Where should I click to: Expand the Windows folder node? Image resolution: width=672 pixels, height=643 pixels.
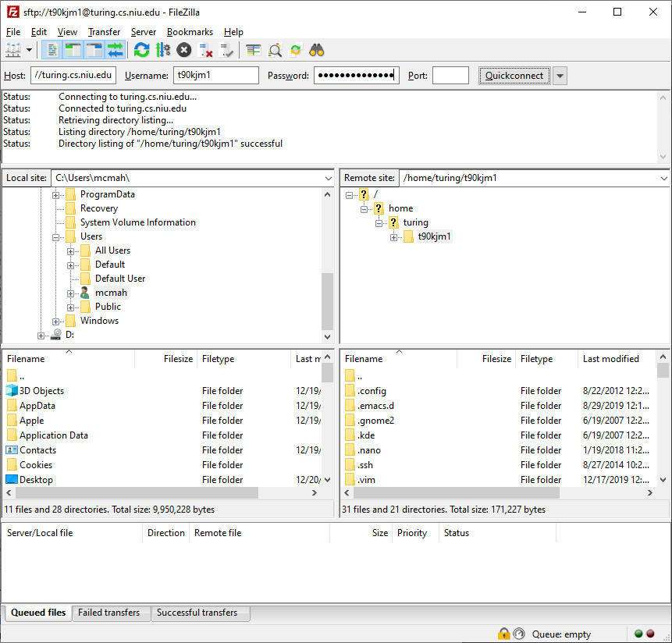[x=55, y=321]
